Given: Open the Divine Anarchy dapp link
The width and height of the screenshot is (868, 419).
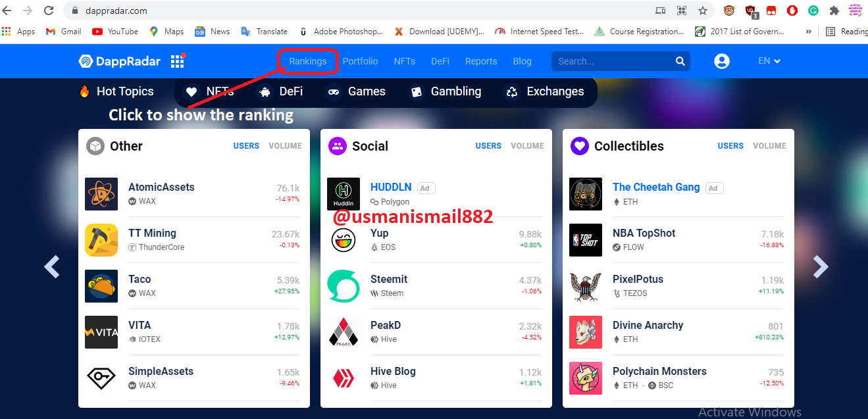Looking at the screenshot, I should click(648, 326).
